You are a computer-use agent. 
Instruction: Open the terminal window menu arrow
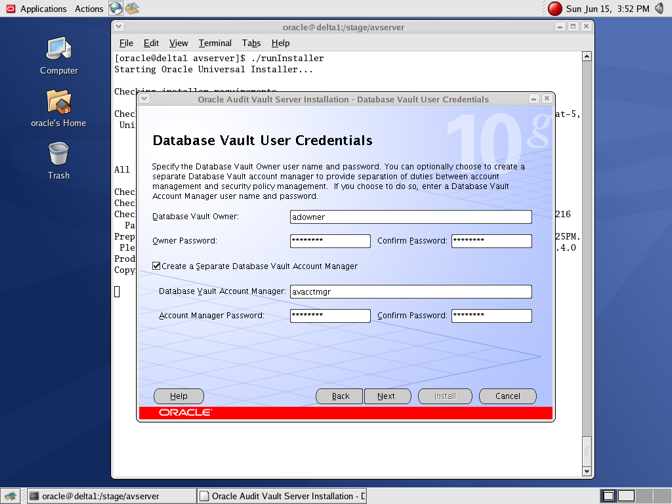click(119, 27)
